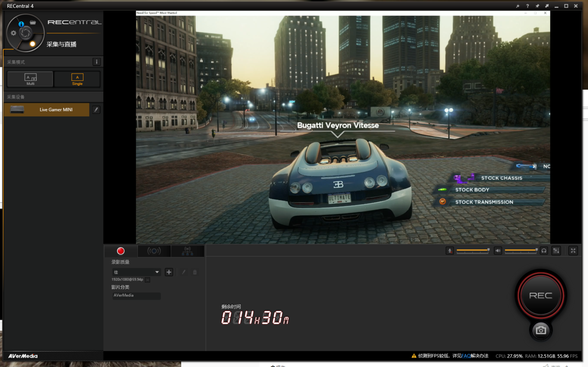Adjust the speaker volume slider
The image size is (588, 367).
pyautogui.click(x=521, y=250)
